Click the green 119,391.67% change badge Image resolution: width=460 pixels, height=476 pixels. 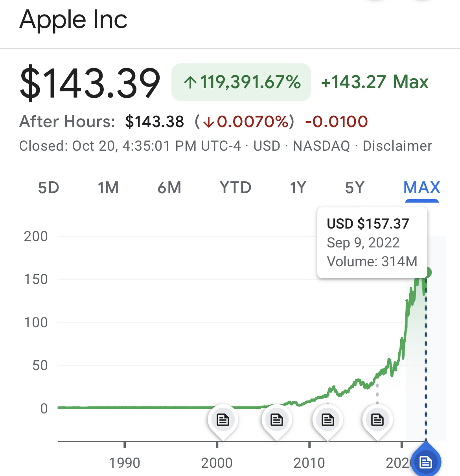tap(241, 82)
